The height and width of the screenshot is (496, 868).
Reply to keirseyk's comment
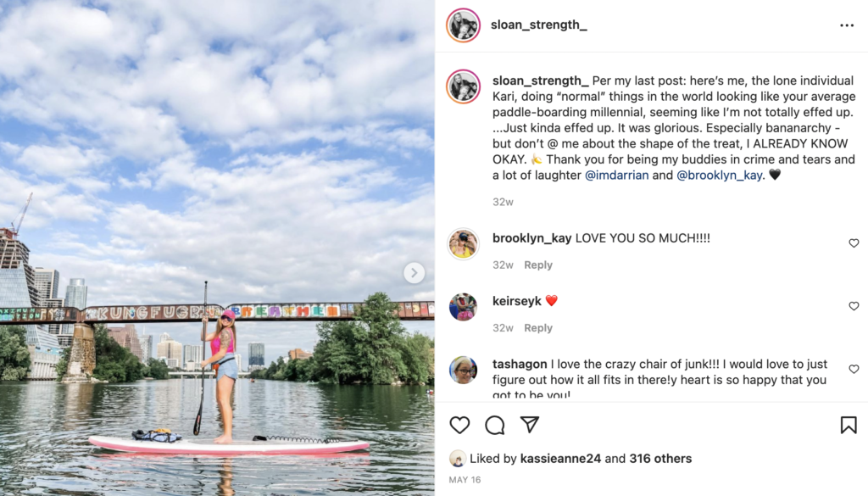[x=538, y=328]
